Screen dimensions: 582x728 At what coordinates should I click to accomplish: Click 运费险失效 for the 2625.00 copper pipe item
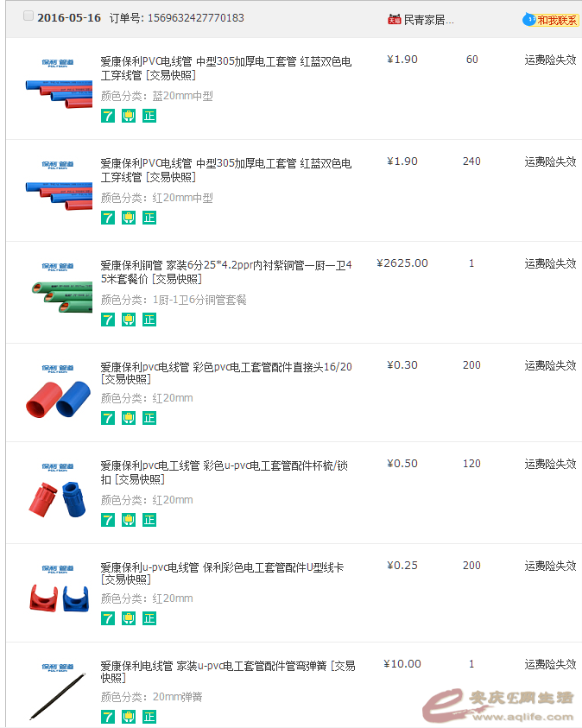[x=550, y=263]
